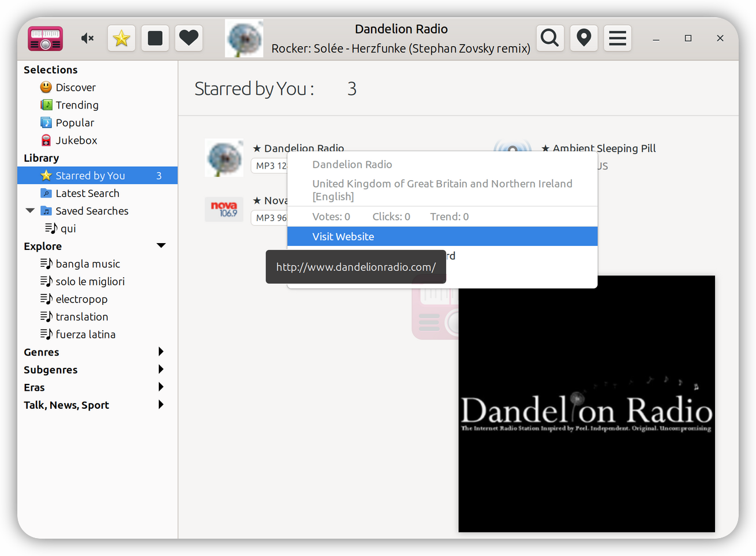
Task: Open the 'fuerza latina' tag
Action: tap(85, 334)
